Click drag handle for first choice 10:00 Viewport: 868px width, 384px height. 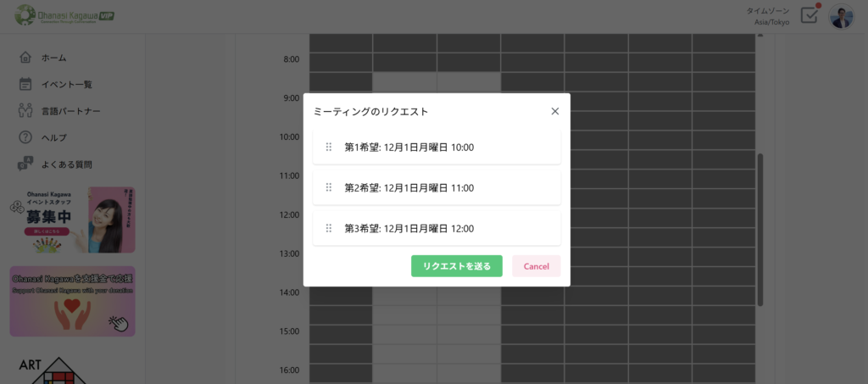point(329,147)
